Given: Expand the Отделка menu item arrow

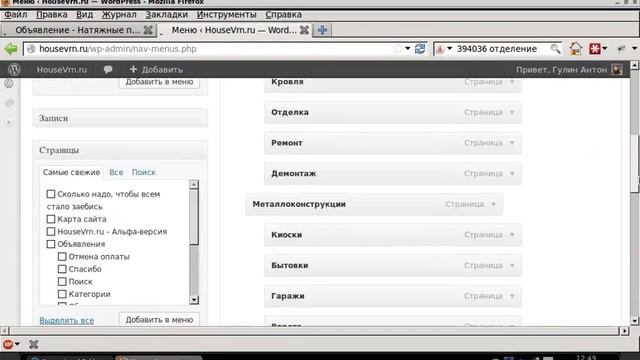Looking at the screenshot, I should tap(512, 112).
